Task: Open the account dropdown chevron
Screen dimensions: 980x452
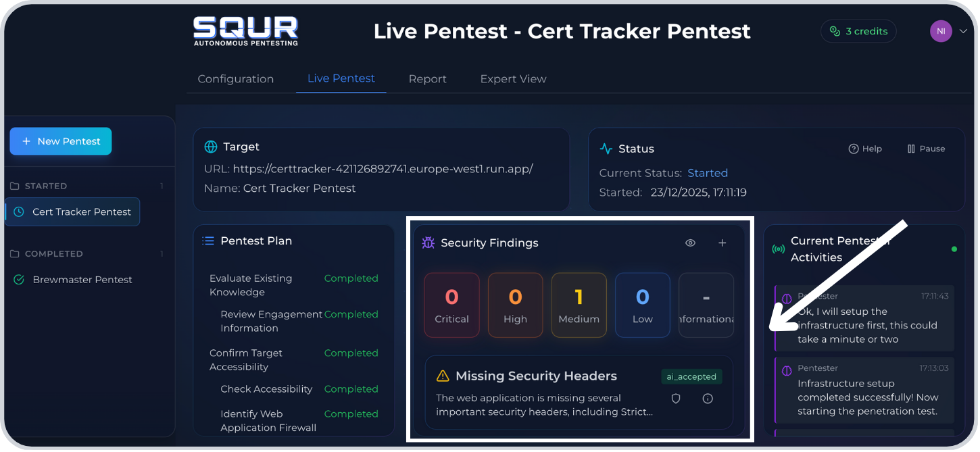Action: pyautogui.click(x=963, y=31)
